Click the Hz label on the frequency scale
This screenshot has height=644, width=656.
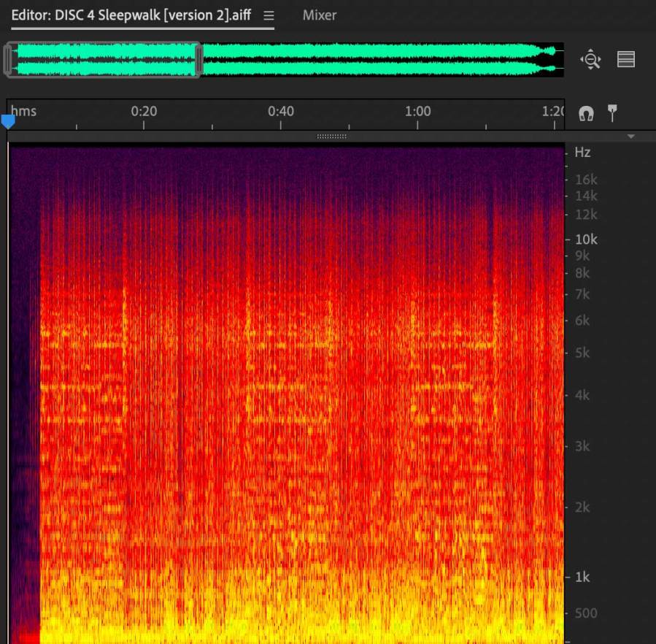coord(582,153)
